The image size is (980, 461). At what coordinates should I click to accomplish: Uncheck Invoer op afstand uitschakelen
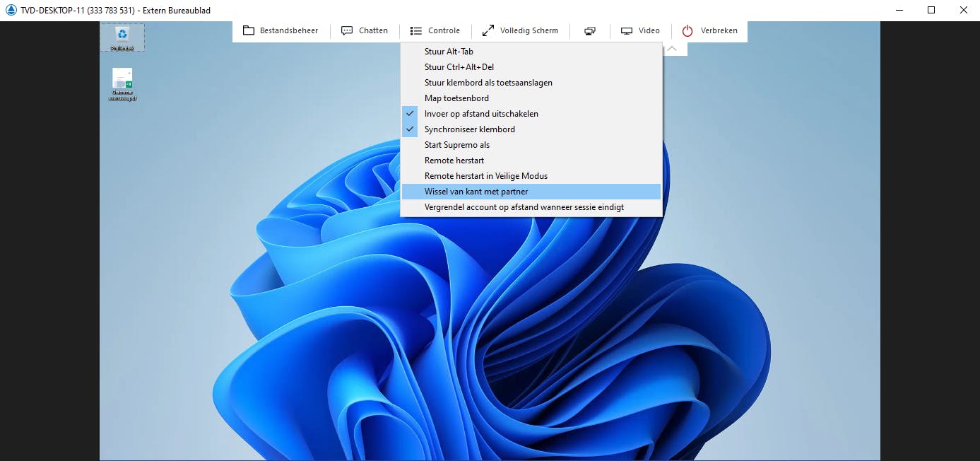coord(531,114)
